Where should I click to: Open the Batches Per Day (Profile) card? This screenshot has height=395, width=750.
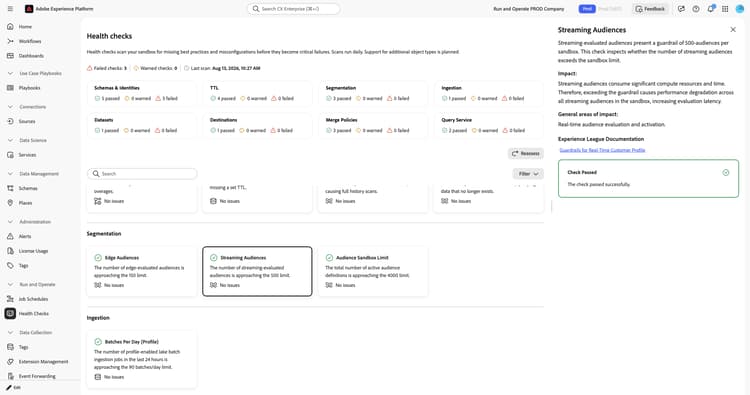point(142,359)
